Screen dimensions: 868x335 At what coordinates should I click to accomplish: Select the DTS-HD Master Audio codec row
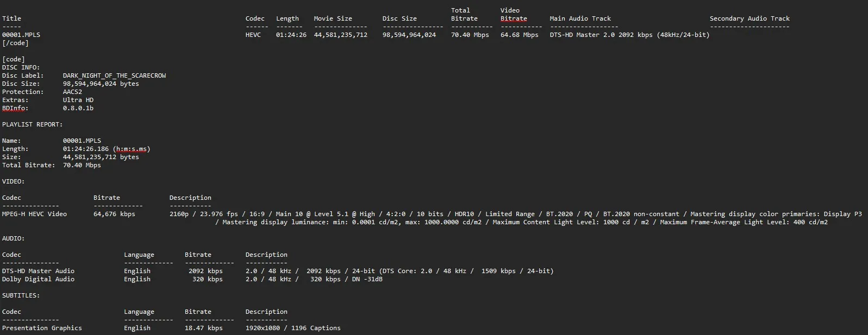click(x=38, y=271)
